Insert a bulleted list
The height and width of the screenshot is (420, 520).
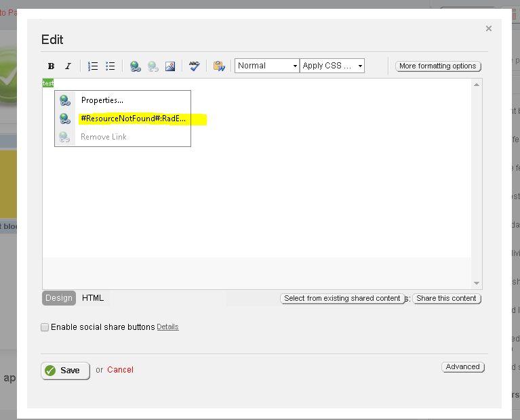pos(110,66)
